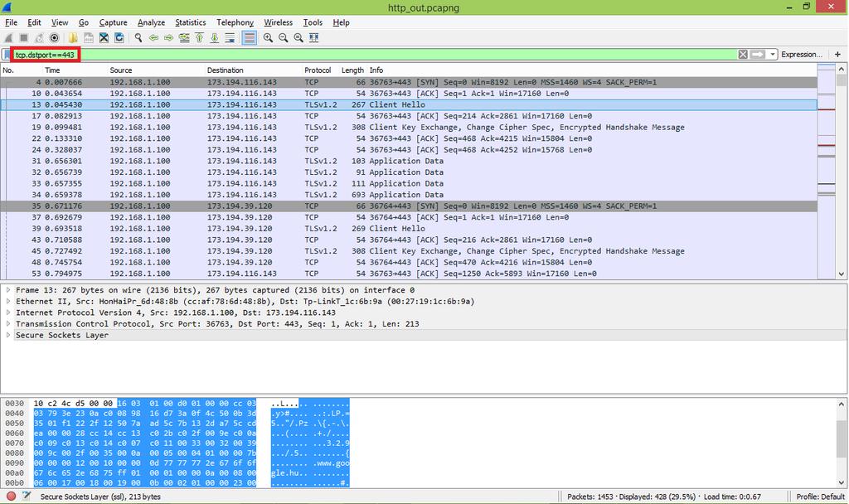Click the Open capture file folder icon
This screenshot has height=504, width=849.
[73, 38]
